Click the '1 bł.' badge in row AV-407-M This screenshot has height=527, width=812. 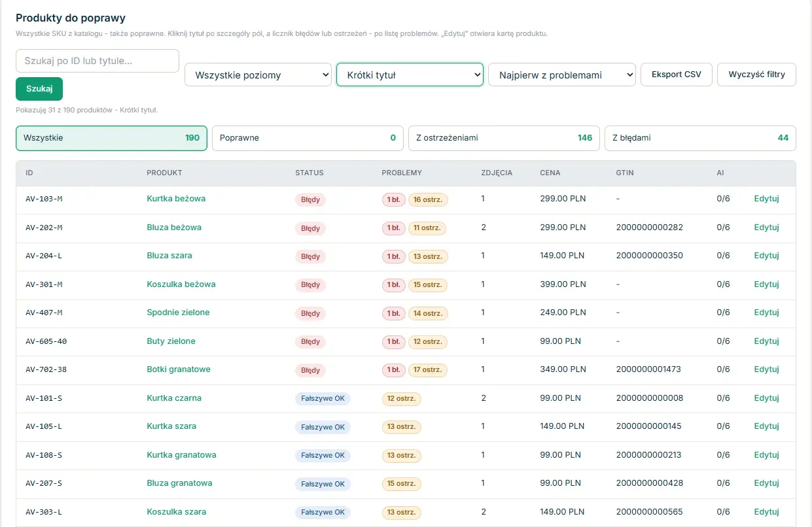(393, 314)
